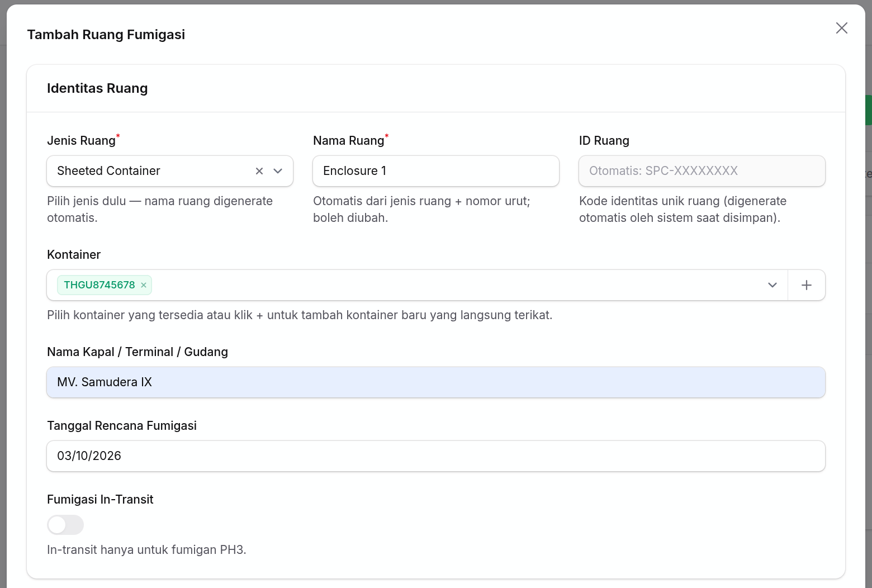Edit the Nama Ruang field

pyautogui.click(x=436, y=171)
